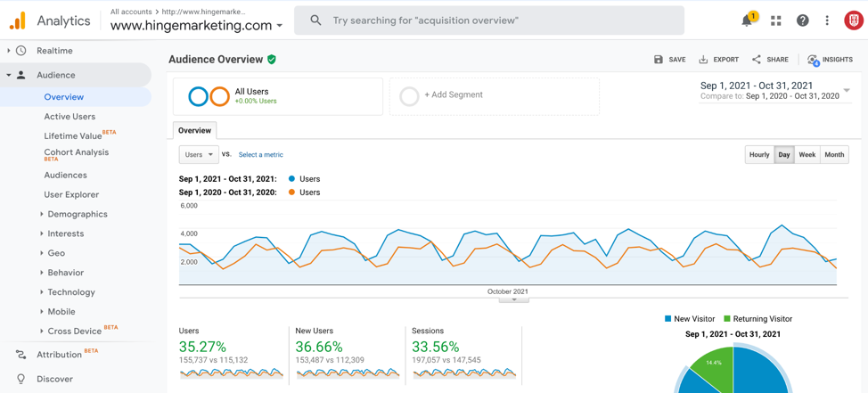The height and width of the screenshot is (393, 868).
Task: Click the red user account avatar
Action: pyautogui.click(x=854, y=20)
